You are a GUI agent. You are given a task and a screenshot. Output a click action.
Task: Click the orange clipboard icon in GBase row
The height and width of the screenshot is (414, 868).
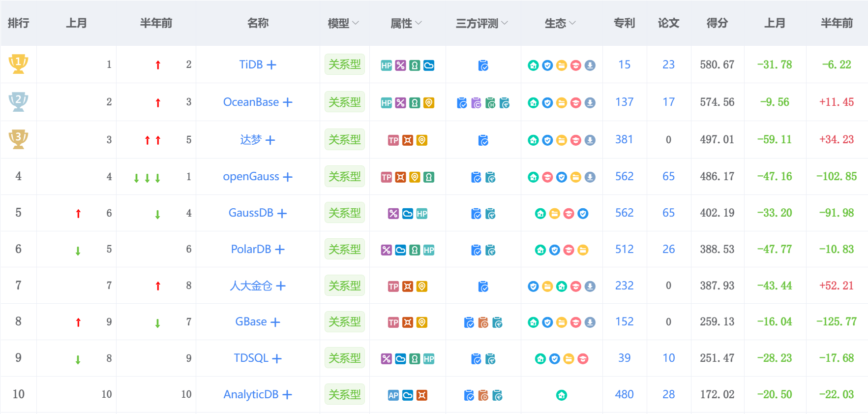(483, 322)
